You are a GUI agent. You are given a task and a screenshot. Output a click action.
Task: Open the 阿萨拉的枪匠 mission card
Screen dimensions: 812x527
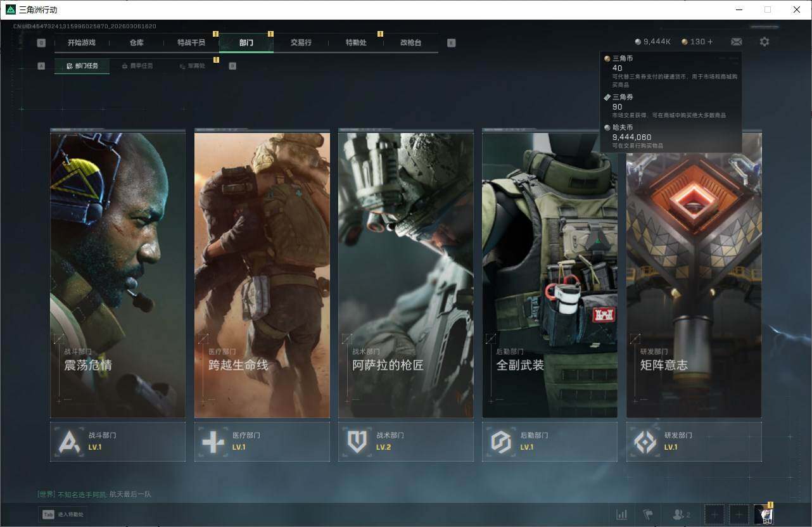tap(405, 274)
